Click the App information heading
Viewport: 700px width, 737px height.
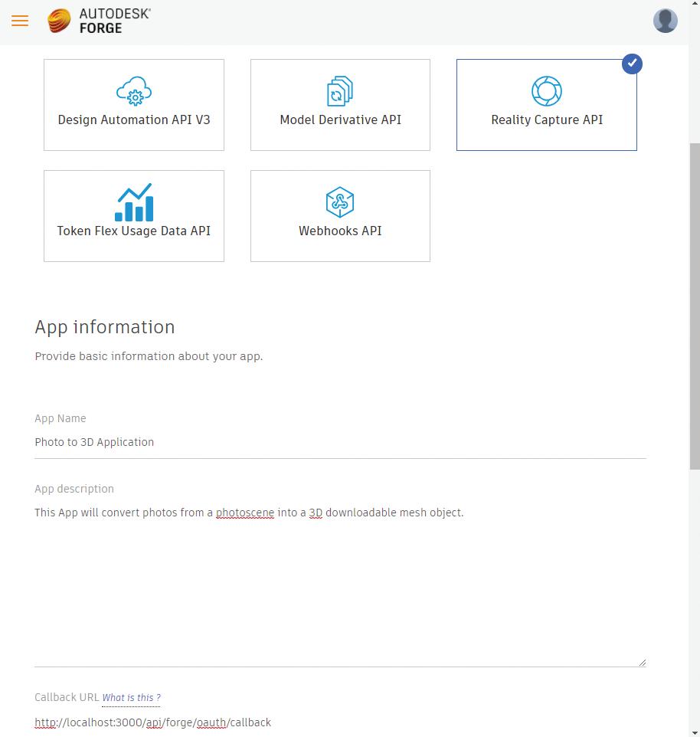[105, 327]
